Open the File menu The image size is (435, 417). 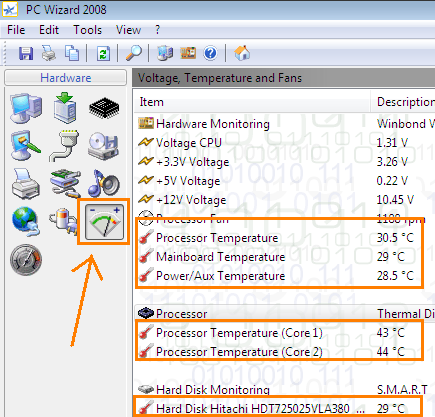coord(16,30)
